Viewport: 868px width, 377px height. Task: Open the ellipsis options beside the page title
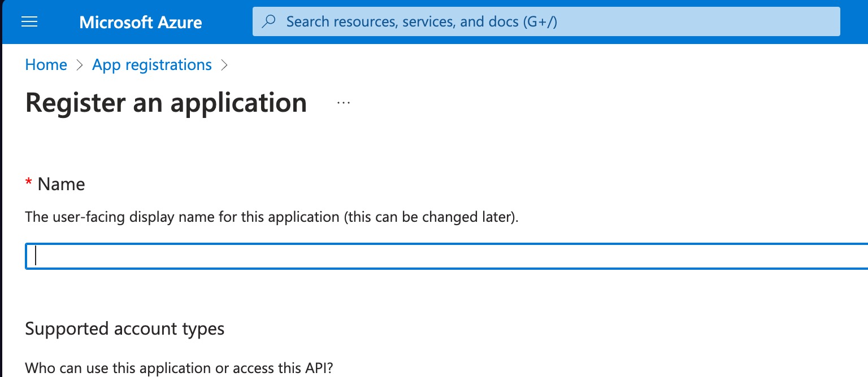pos(344,102)
